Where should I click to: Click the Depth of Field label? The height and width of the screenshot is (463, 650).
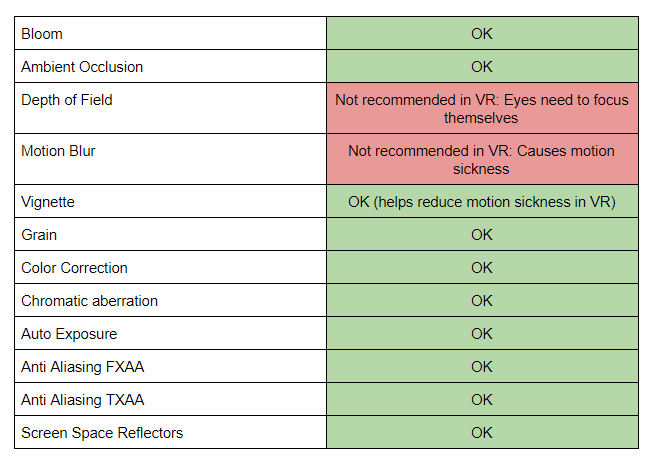(67, 100)
